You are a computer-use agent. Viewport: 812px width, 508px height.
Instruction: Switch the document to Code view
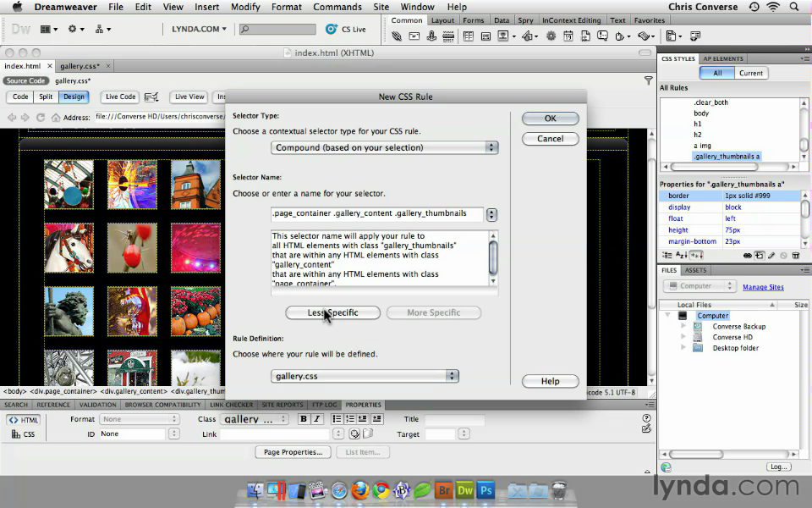coord(20,97)
